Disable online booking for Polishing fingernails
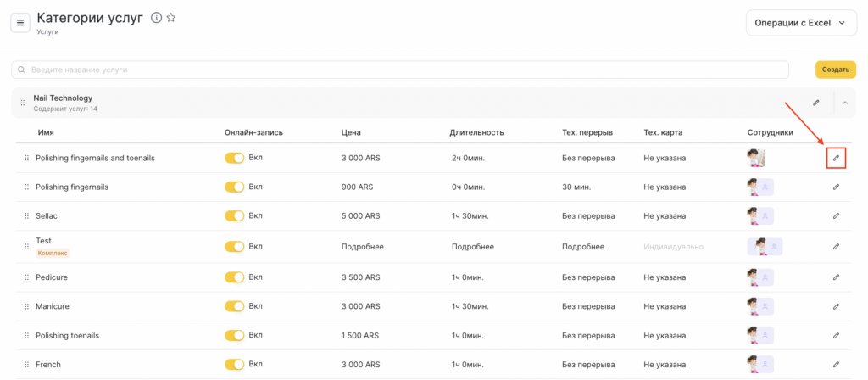This screenshot has width=868, height=380. coord(234,187)
